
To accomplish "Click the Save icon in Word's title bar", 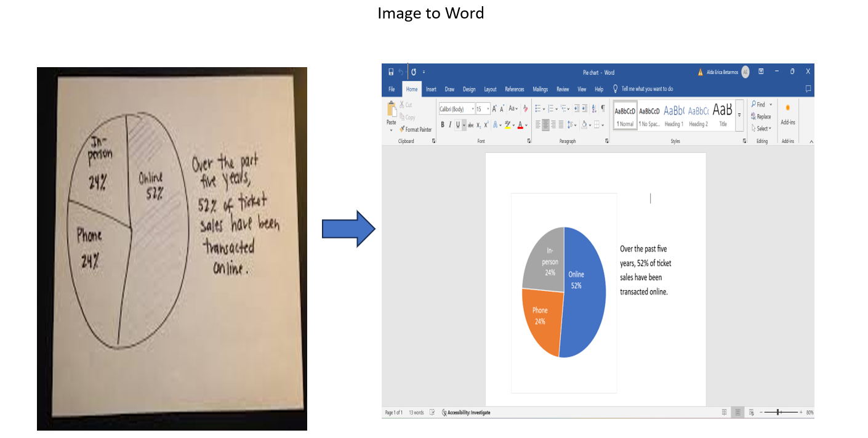I will [x=391, y=72].
